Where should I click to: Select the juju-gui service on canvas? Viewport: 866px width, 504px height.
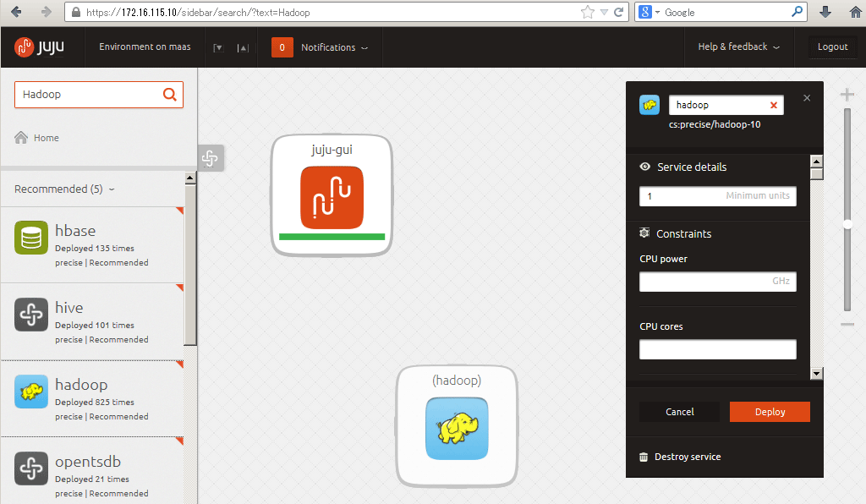click(332, 195)
